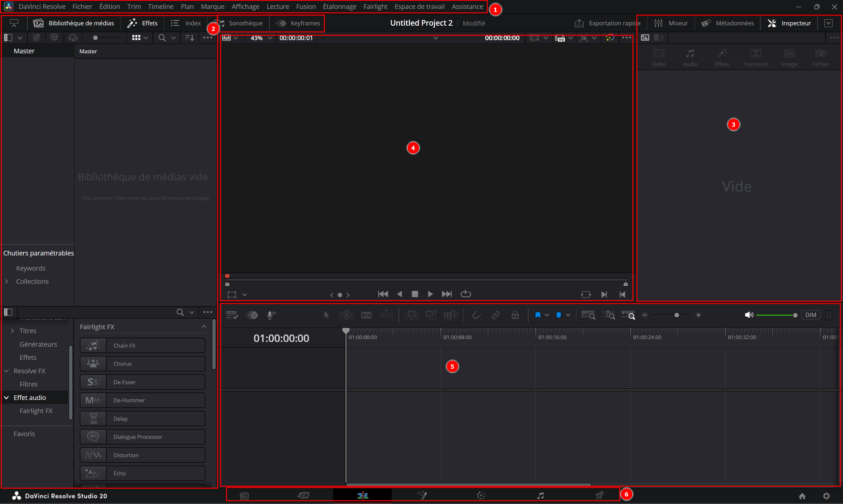Expand the Collections smart bin
The width and height of the screenshot is (843, 504).
click(x=7, y=281)
